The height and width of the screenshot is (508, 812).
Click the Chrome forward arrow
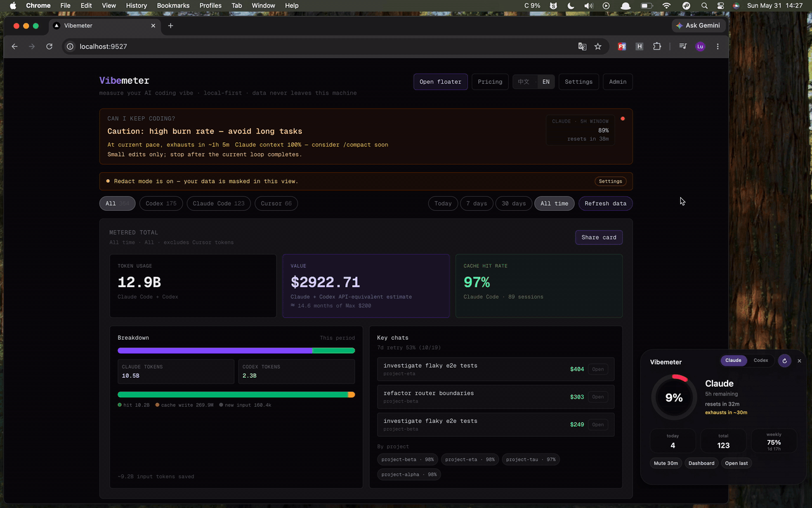pyautogui.click(x=32, y=46)
